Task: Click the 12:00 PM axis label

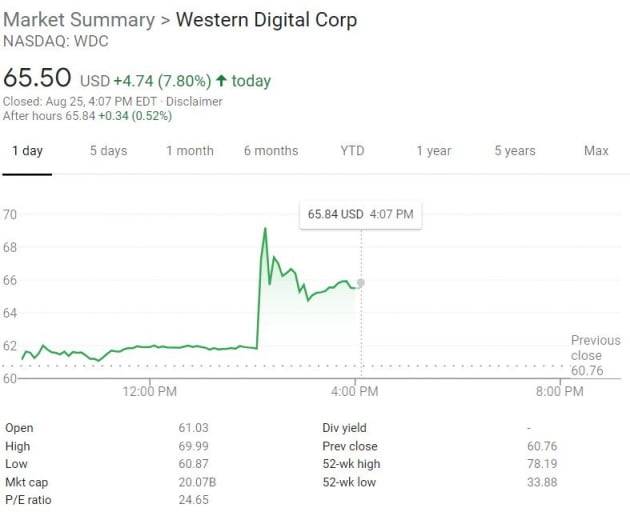Action: pyautogui.click(x=150, y=392)
